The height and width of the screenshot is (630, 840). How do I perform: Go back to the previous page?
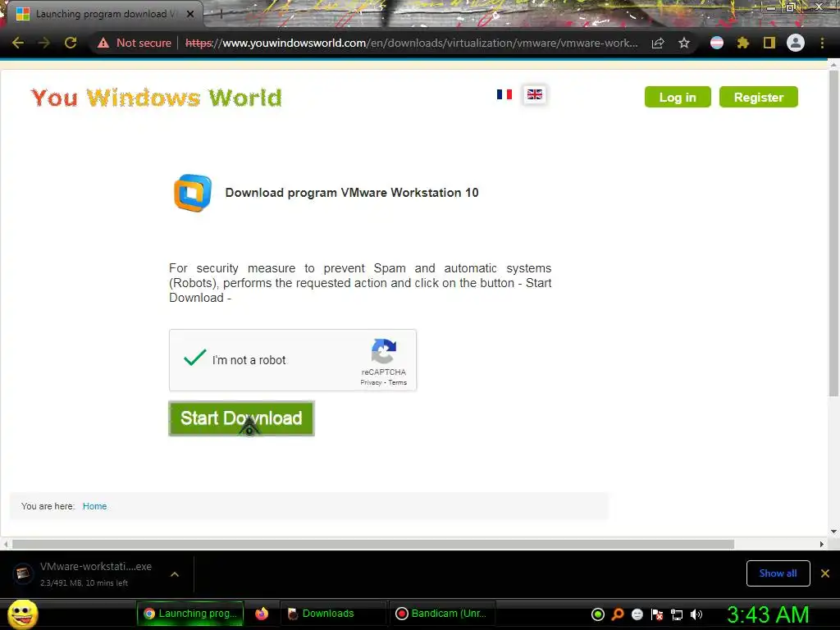click(18, 43)
